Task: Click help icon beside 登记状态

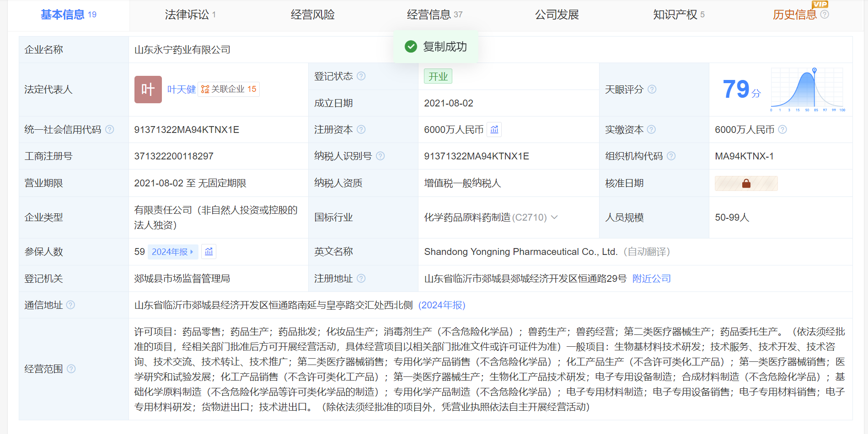Action: [361, 76]
